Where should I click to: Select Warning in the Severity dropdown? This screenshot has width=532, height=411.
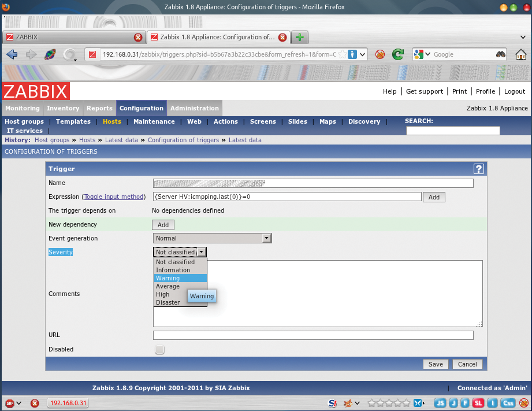(x=168, y=278)
